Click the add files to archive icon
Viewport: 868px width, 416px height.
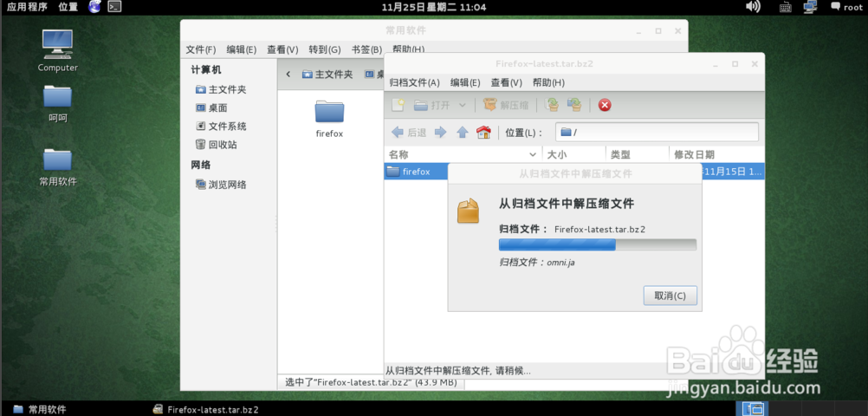(551, 105)
